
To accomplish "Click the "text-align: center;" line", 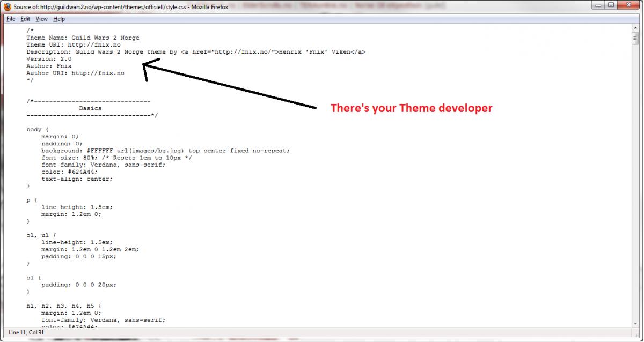I will point(77,179).
